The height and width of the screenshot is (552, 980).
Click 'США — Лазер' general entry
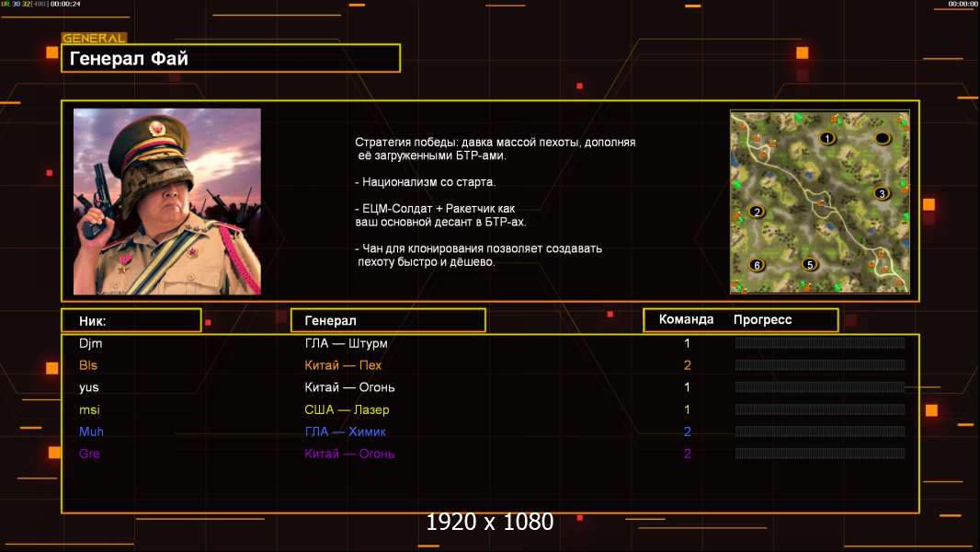347,409
